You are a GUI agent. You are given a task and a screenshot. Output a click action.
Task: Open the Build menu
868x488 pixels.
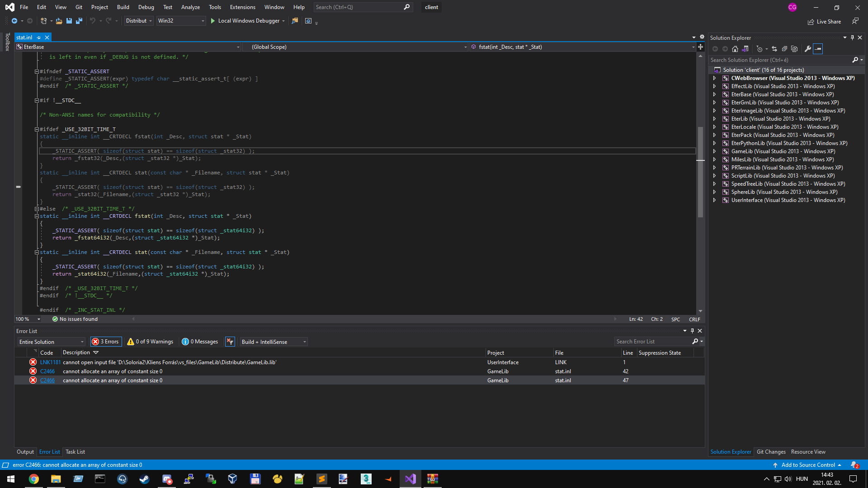123,7
